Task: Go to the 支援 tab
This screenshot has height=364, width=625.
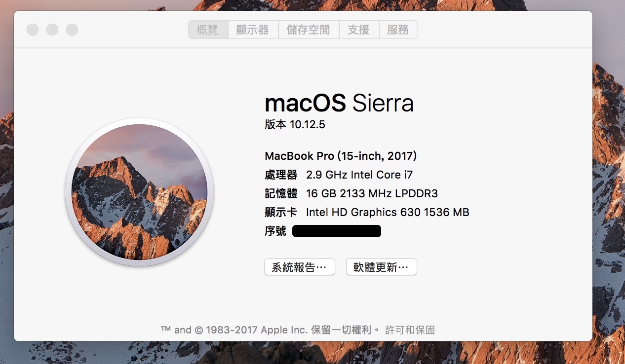Action: [x=359, y=30]
